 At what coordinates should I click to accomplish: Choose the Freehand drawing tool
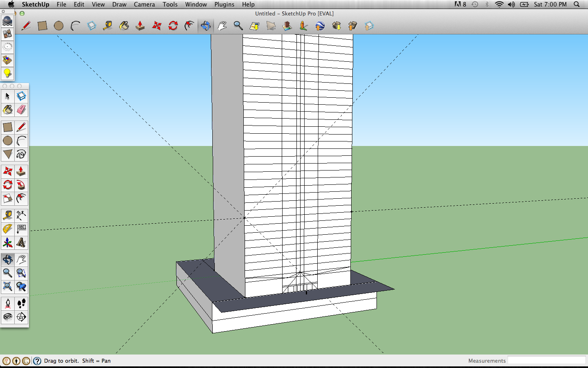point(21,155)
